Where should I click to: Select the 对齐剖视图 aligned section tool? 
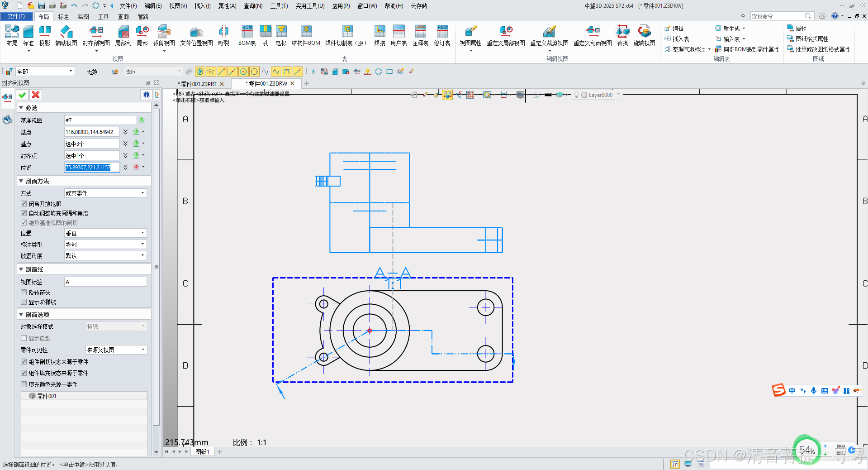[96, 35]
